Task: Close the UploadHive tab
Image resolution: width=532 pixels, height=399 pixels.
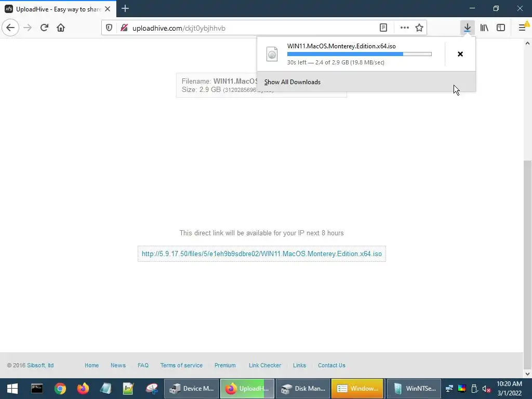Action: point(108,9)
